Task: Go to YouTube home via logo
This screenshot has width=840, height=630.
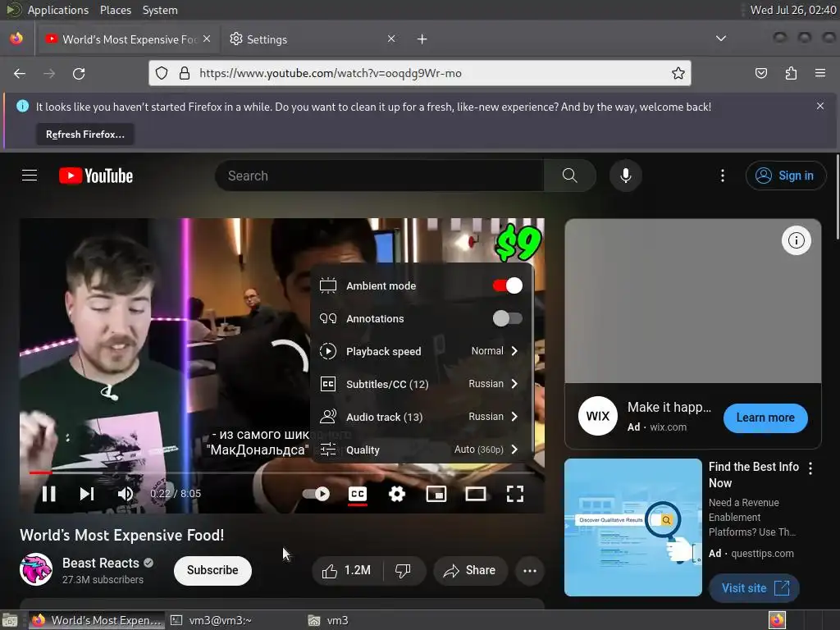Action: [96, 176]
